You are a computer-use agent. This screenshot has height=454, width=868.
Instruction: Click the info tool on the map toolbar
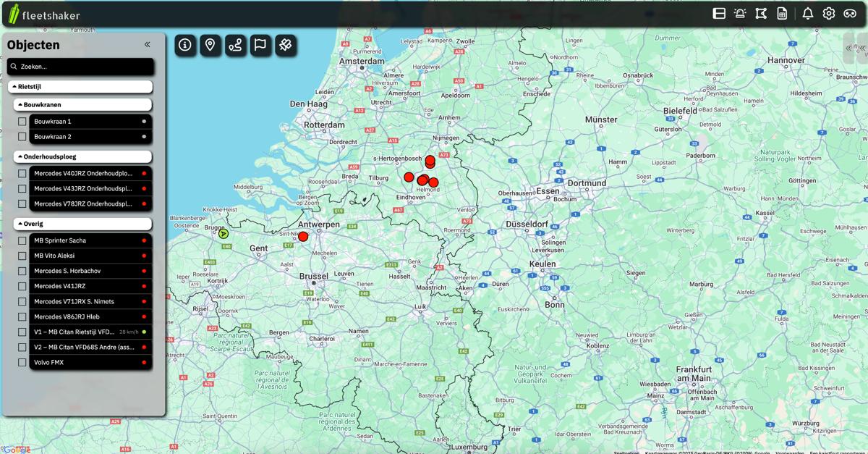185,45
